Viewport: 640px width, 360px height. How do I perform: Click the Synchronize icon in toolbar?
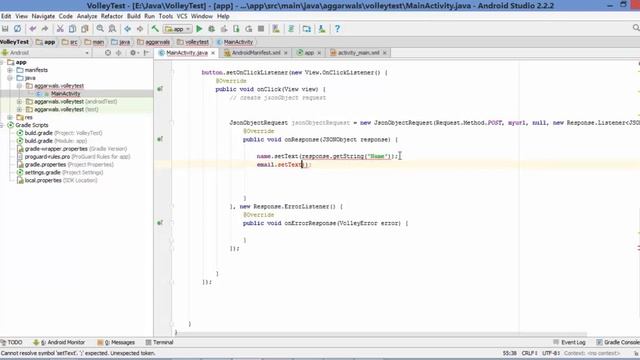pyautogui.click(x=17, y=29)
